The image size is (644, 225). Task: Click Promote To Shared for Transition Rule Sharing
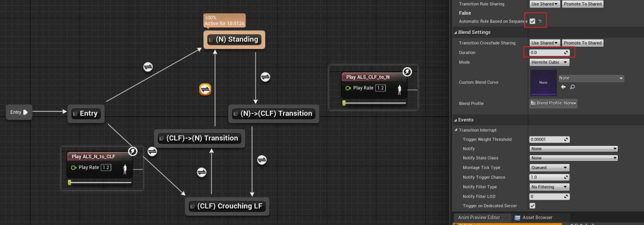582,4
